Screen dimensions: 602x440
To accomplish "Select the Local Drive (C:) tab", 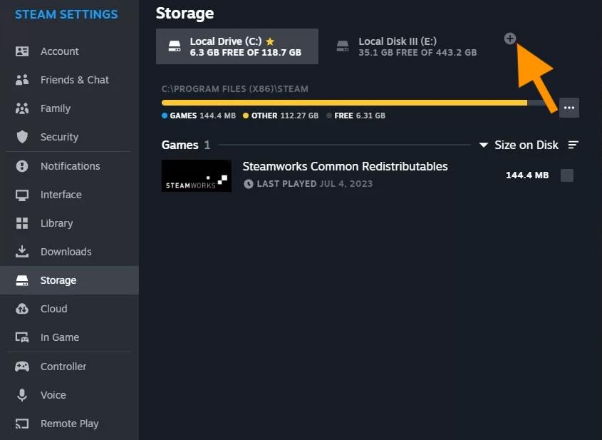I will pos(238,46).
